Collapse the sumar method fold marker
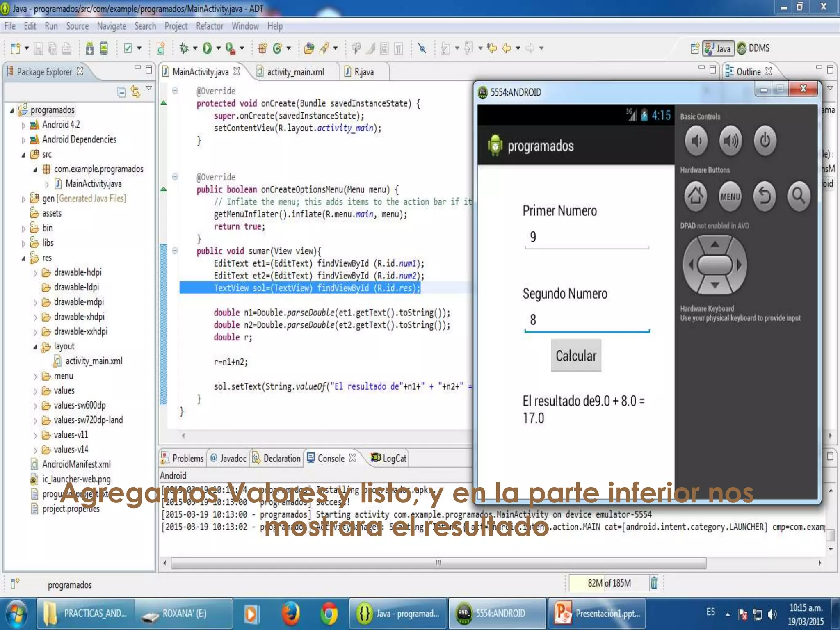 (175, 251)
